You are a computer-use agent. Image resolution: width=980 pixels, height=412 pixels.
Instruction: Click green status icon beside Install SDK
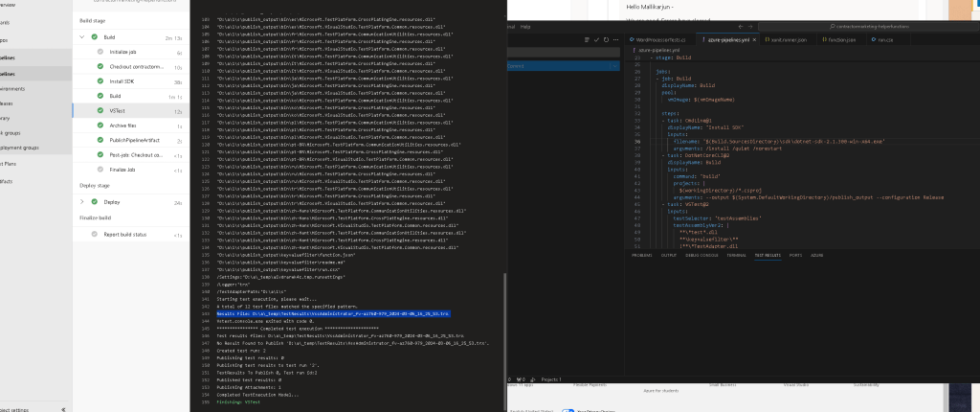[100, 82]
